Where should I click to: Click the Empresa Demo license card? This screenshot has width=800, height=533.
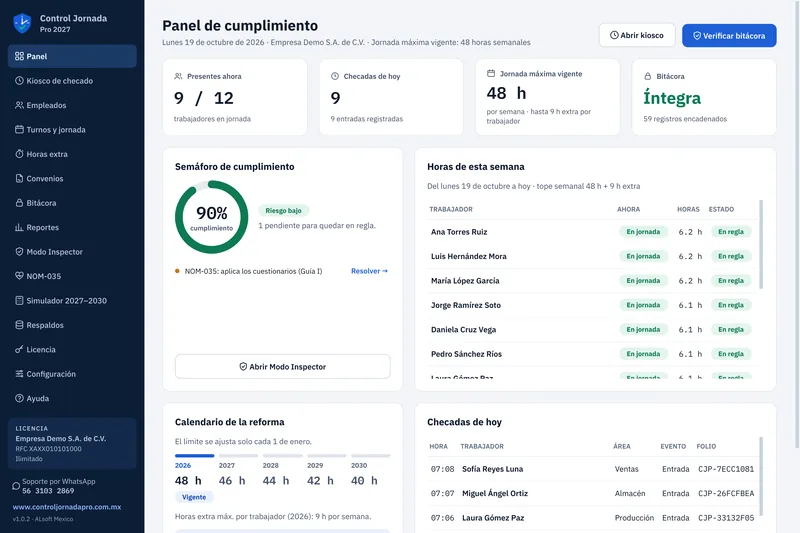72,443
